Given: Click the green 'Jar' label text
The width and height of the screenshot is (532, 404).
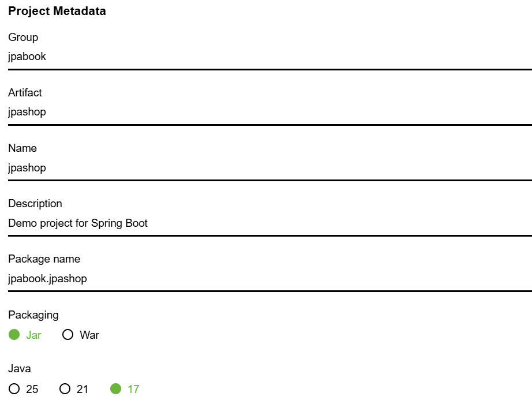Looking at the screenshot, I should tap(33, 335).
